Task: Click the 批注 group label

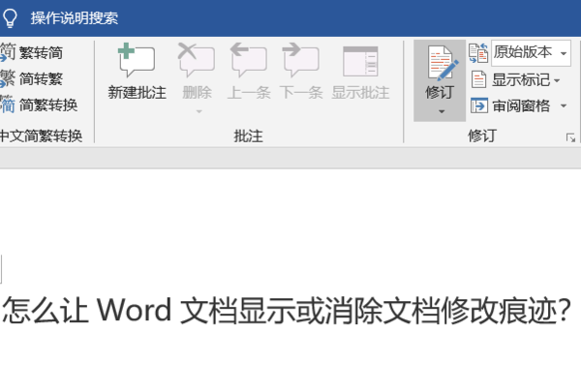Action: [x=248, y=136]
